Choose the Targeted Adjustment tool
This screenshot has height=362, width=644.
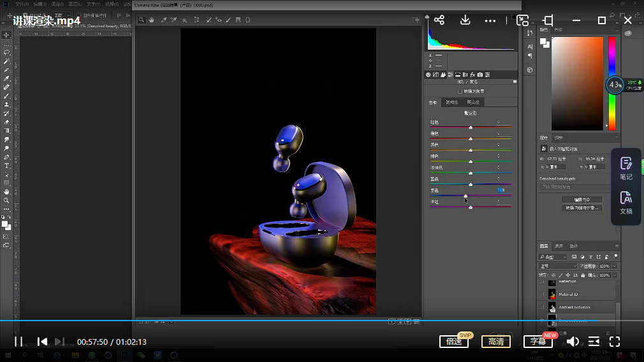coord(184,20)
